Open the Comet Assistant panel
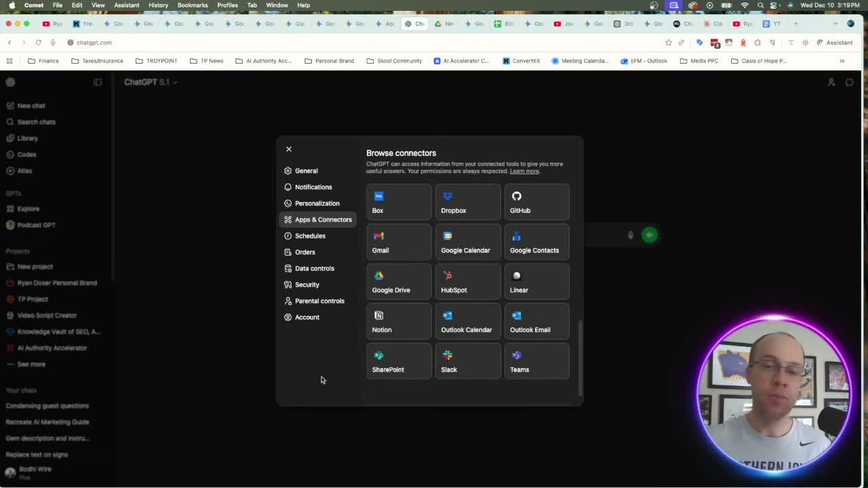868x488 pixels. pos(834,43)
